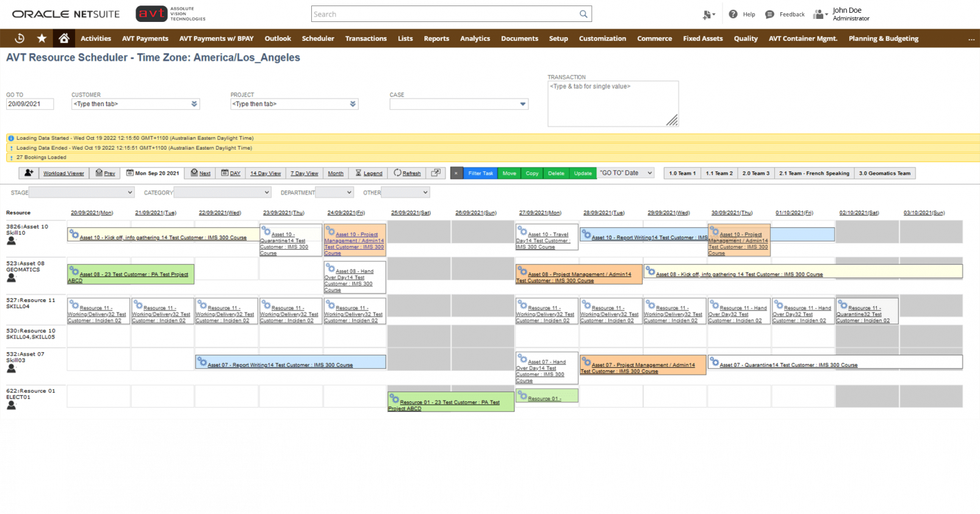Click the Go To date field

30,104
